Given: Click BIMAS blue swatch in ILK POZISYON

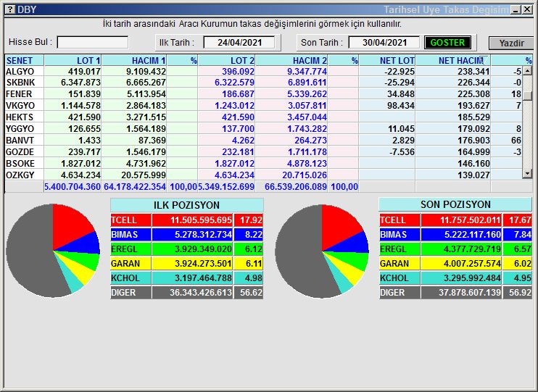Looking at the screenshot, I should 131,235.
